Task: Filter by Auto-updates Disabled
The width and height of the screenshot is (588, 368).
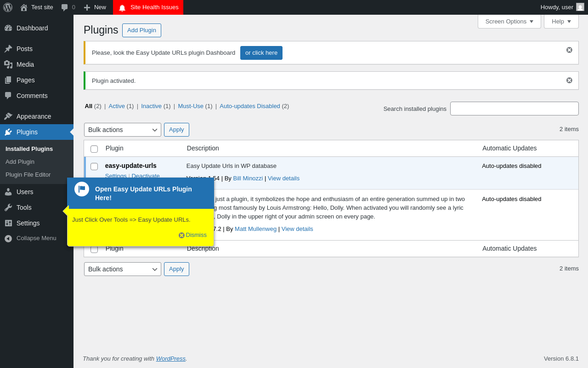Action: pos(250,106)
